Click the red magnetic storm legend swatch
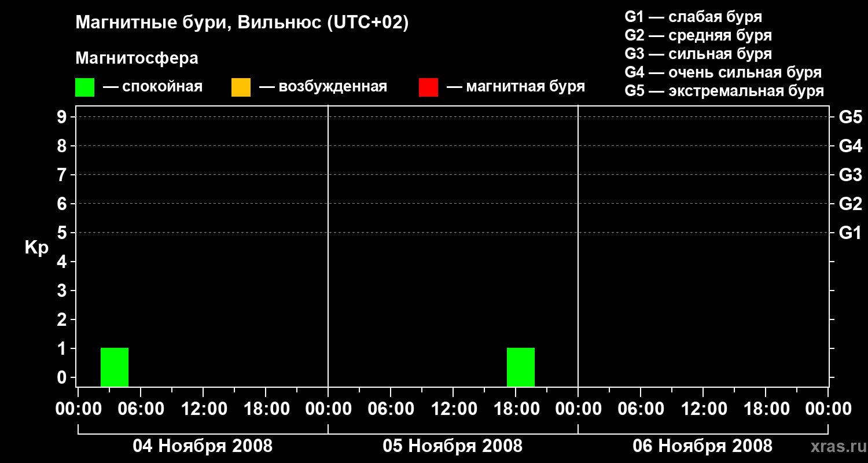This screenshot has width=868, height=463. pos(428,87)
